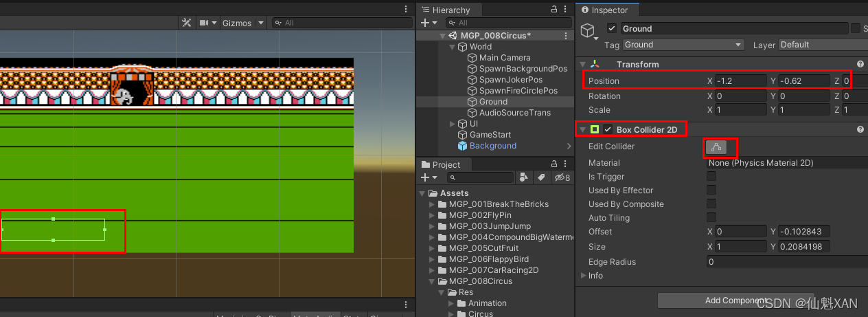Open Transform help reference
The width and height of the screenshot is (868, 317).
pos(860,64)
